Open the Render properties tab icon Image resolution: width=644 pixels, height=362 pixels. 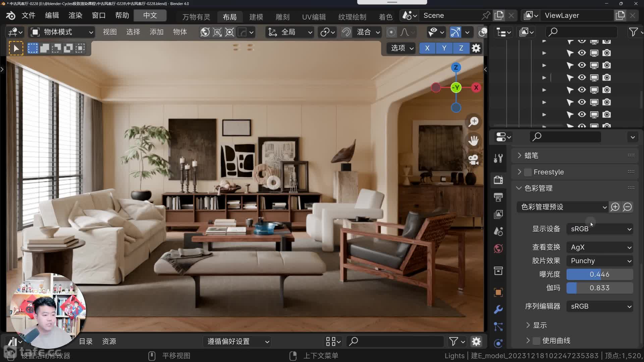click(498, 180)
